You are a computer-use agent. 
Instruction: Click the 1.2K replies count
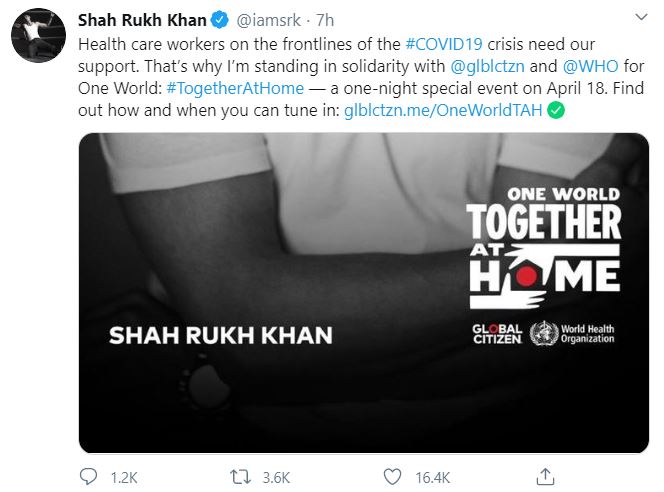coord(126,476)
